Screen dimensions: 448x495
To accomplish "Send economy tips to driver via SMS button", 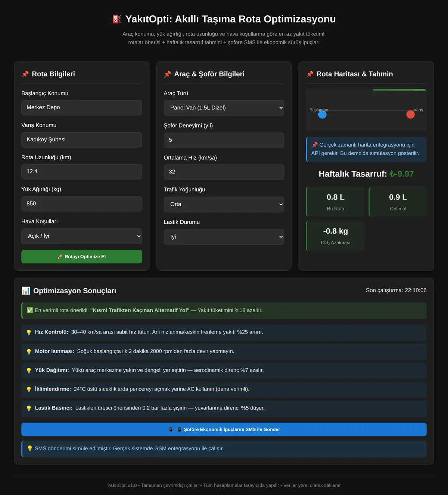I will 224,429.
